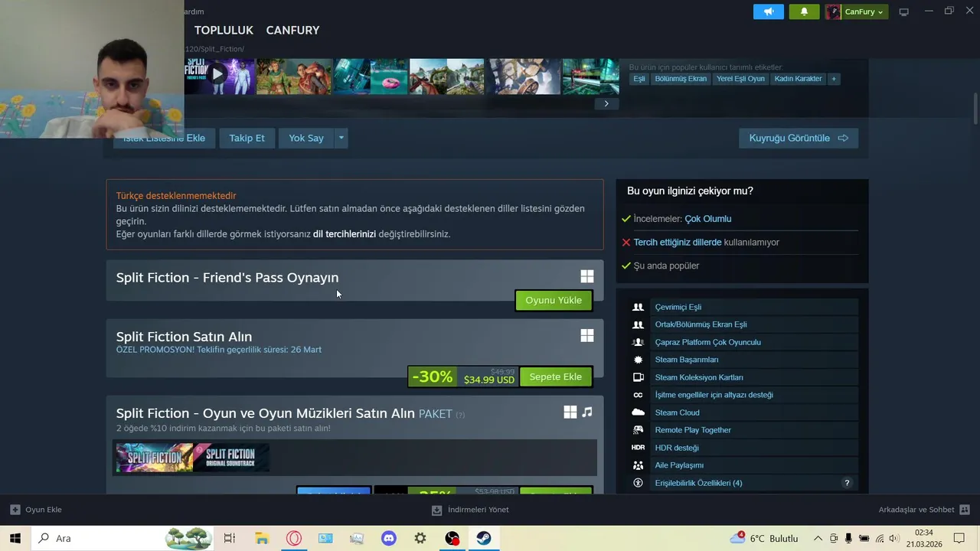
Task: Show hidden tray icons chevron
Action: point(818,538)
